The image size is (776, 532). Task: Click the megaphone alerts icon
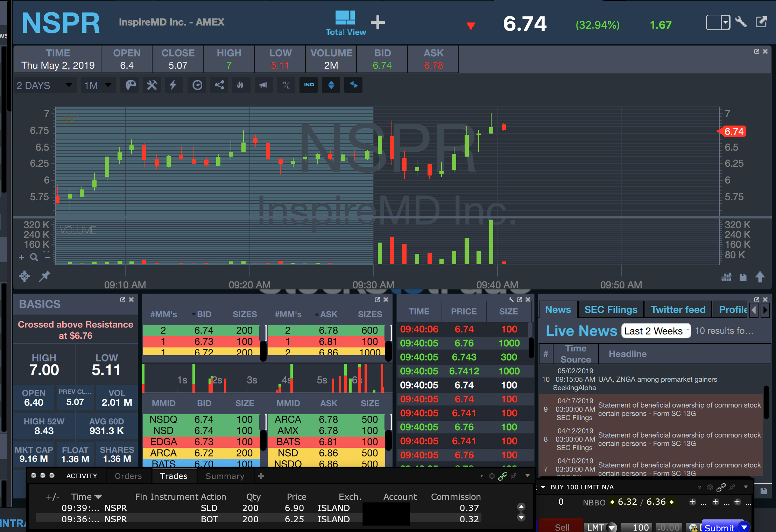[x=263, y=85]
